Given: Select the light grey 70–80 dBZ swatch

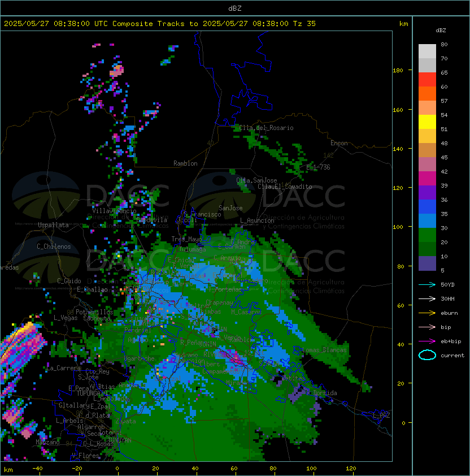Looking at the screenshot, I should pos(427,51).
